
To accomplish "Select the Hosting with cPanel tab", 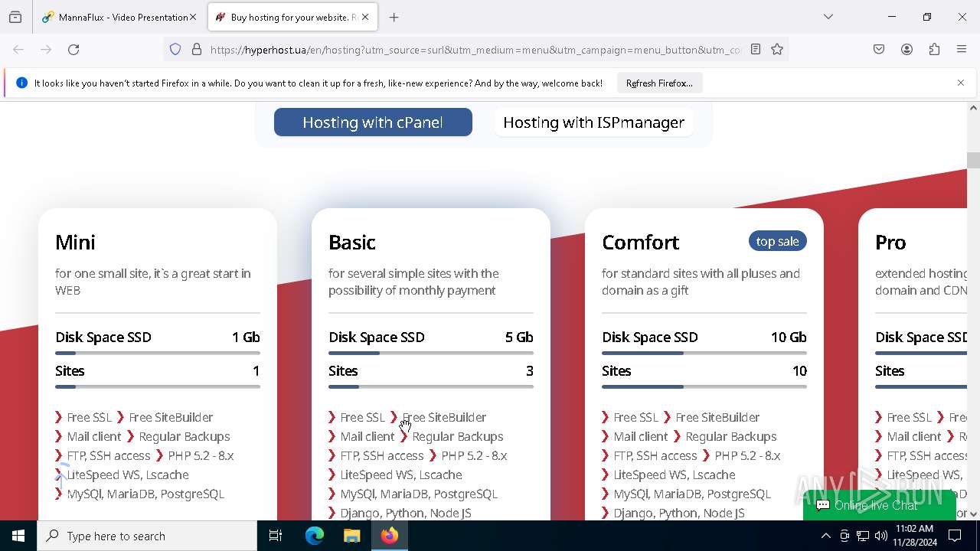I will (x=373, y=122).
